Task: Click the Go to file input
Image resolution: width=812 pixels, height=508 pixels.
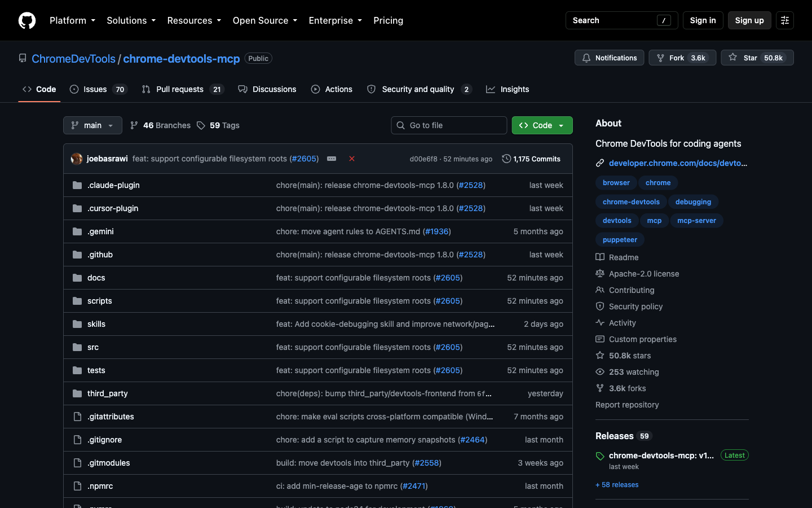Action: click(449, 125)
